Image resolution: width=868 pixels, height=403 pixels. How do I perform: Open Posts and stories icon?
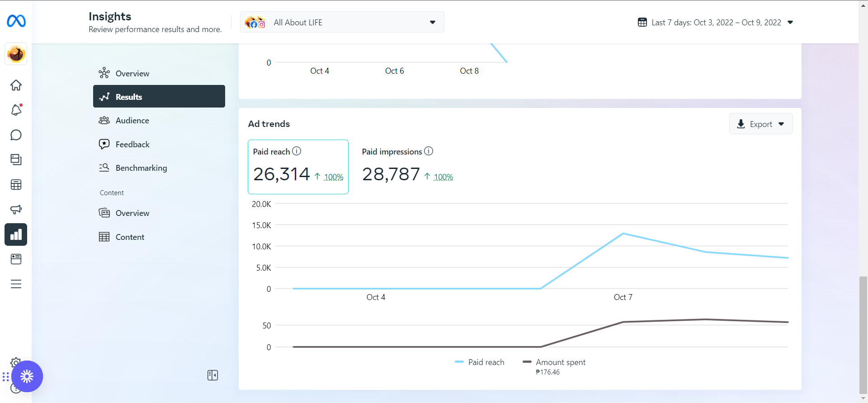16,159
